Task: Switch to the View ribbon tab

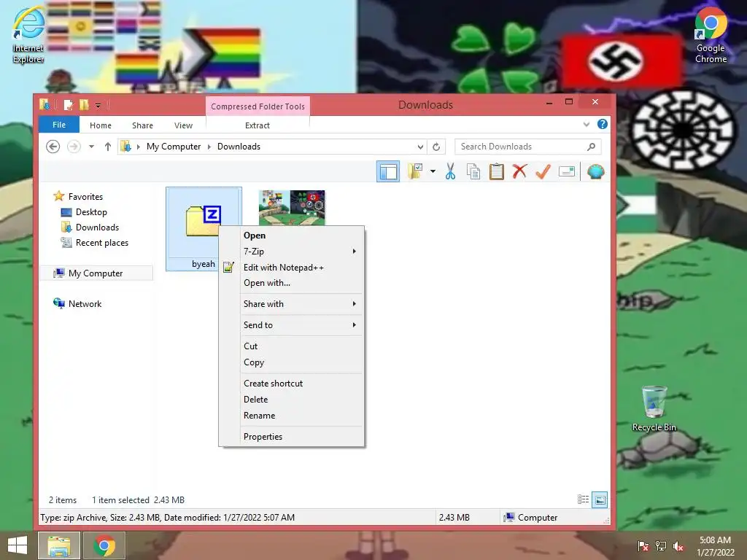Action: [183, 125]
